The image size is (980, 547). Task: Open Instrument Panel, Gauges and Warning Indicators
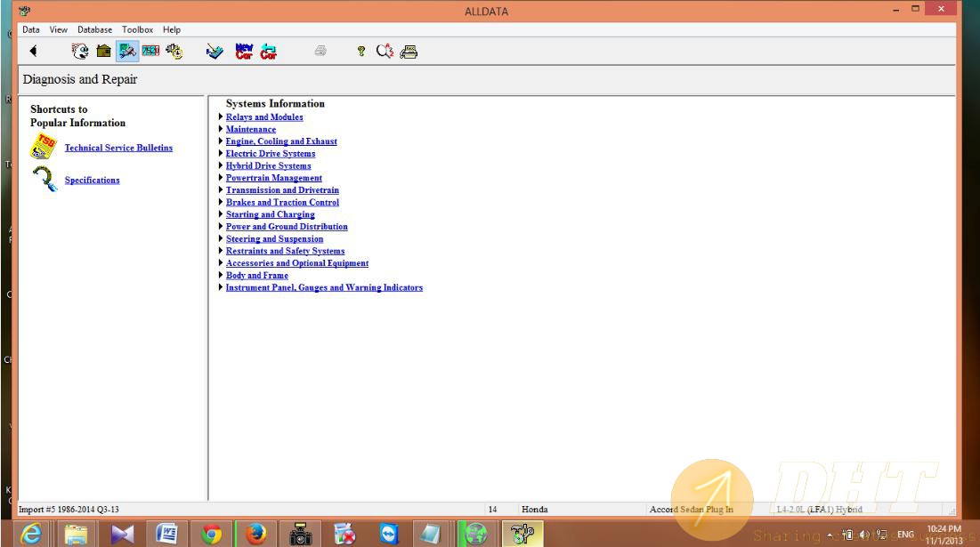pos(324,287)
